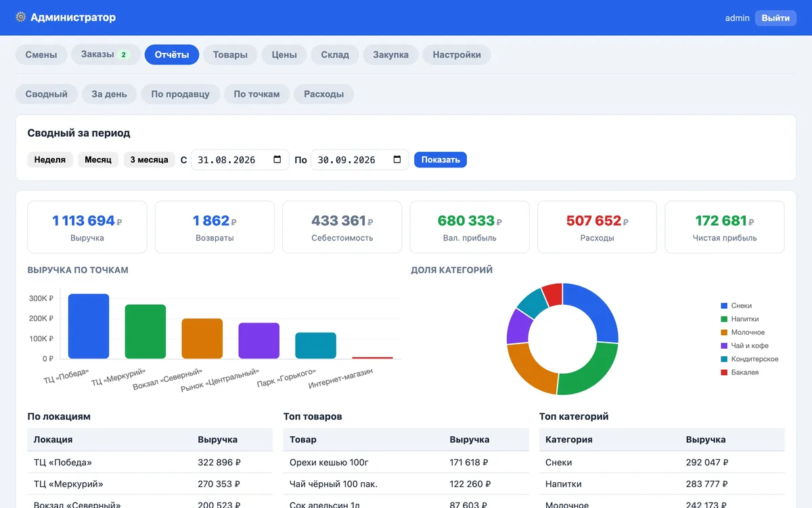Show the Сводный report
The height and width of the screenshot is (508, 812).
(x=47, y=94)
